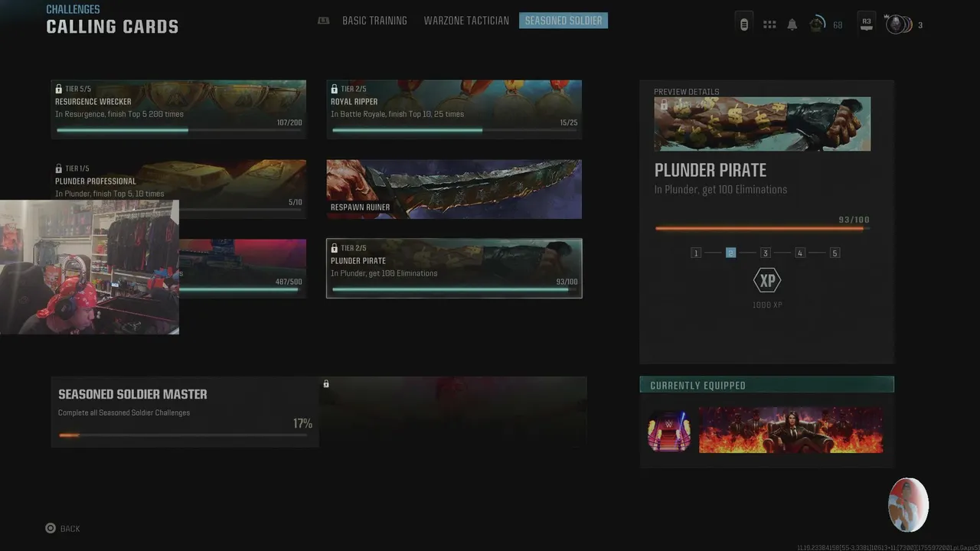Open Seasoned Soldier Master challenge panel
980x551 pixels.
click(185, 412)
